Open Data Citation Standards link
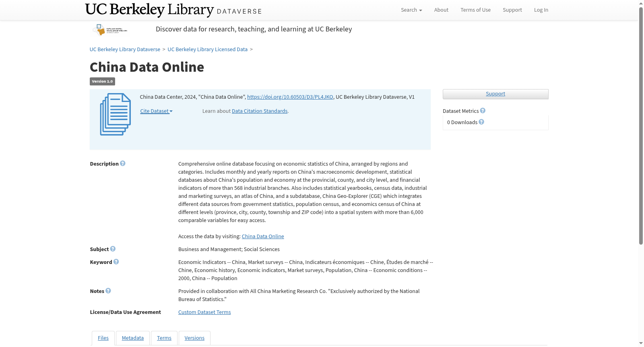 (x=260, y=111)
